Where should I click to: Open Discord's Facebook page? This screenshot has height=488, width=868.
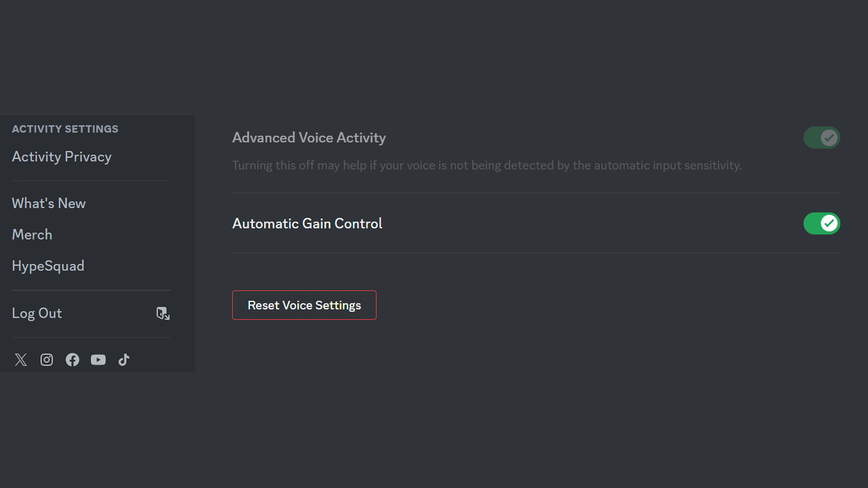coord(72,359)
